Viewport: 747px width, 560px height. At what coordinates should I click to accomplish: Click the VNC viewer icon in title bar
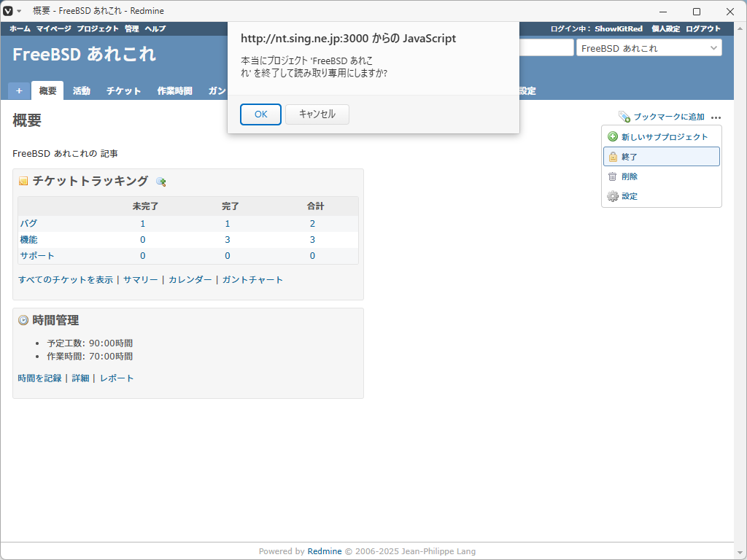click(x=9, y=10)
